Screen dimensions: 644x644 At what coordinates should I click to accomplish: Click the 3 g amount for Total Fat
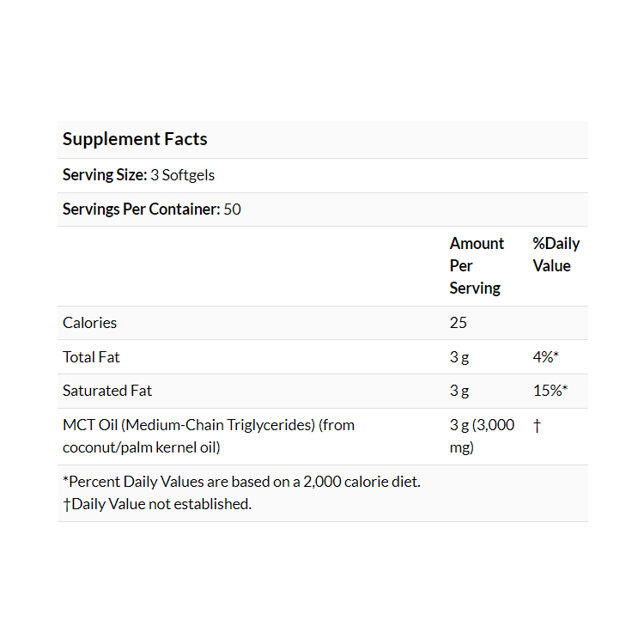point(459,356)
